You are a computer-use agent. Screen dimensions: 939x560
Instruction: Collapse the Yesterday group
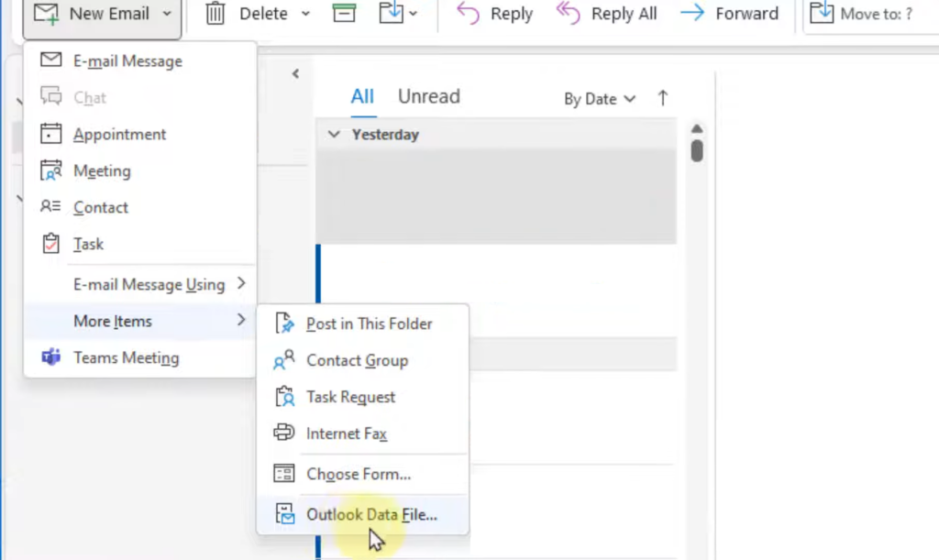tap(334, 134)
